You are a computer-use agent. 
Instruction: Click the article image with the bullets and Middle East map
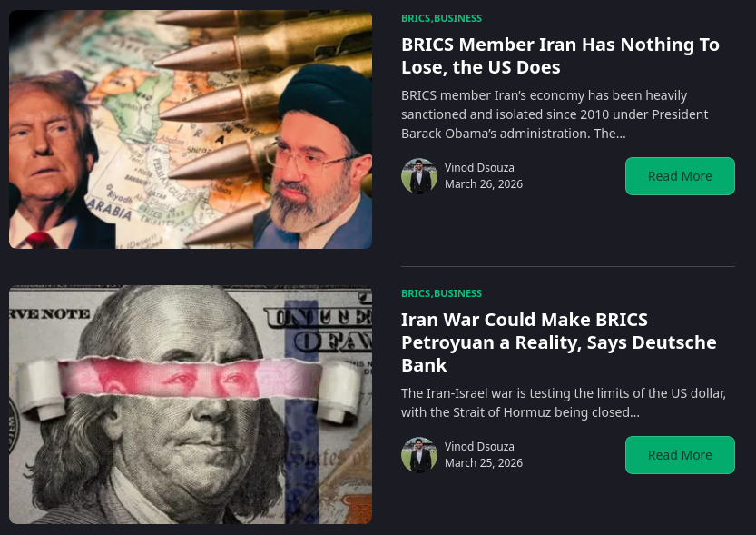coord(191,129)
